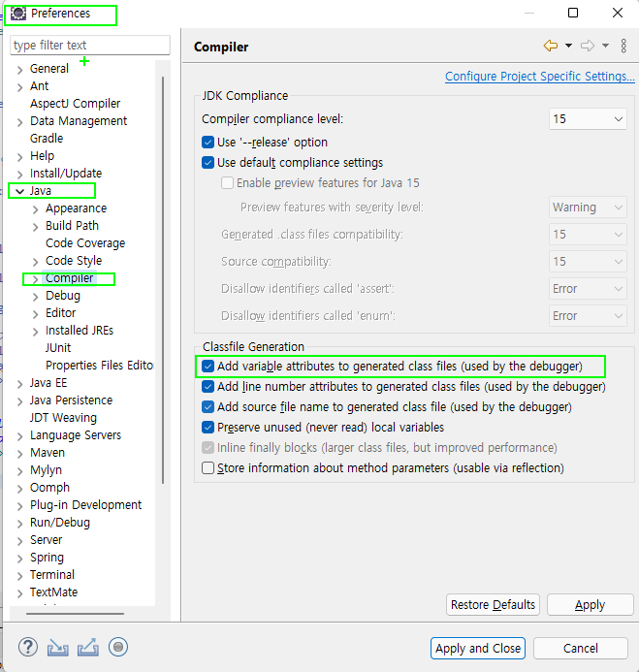Image resolution: width=639 pixels, height=672 pixels.
Task: Expand the General tree node arrow
Action: pyautogui.click(x=19, y=70)
